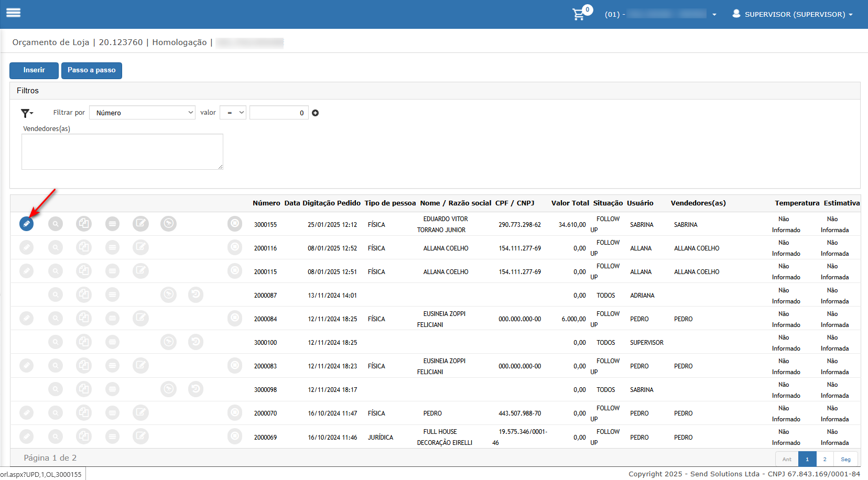868x480 pixels.
Task: Expand the SUPERVISOR user menu
Action: pyautogui.click(x=792, y=14)
